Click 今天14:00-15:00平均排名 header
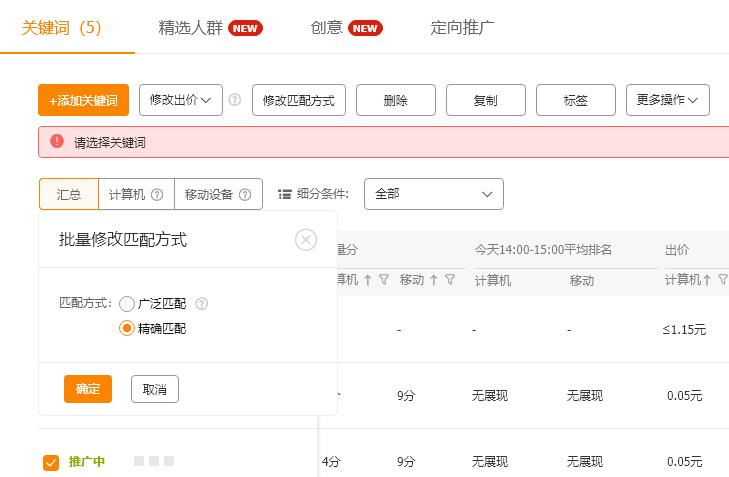Image resolution: width=729 pixels, height=477 pixels. pyautogui.click(x=543, y=250)
